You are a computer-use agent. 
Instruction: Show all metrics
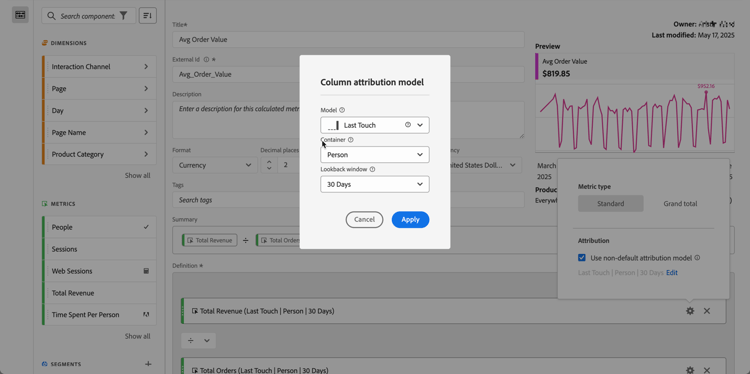[x=138, y=336]
